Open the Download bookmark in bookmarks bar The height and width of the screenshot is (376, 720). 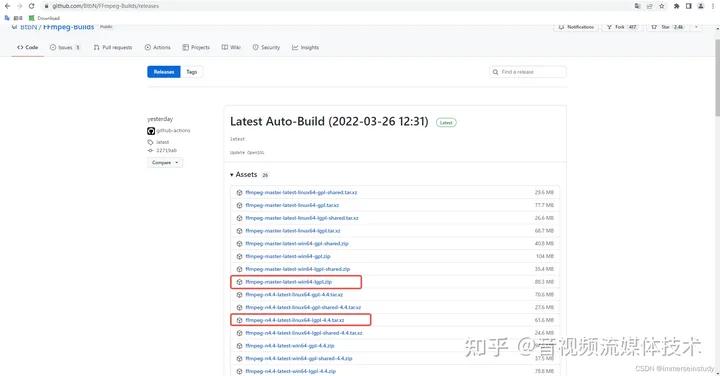(x=45, y=18)
